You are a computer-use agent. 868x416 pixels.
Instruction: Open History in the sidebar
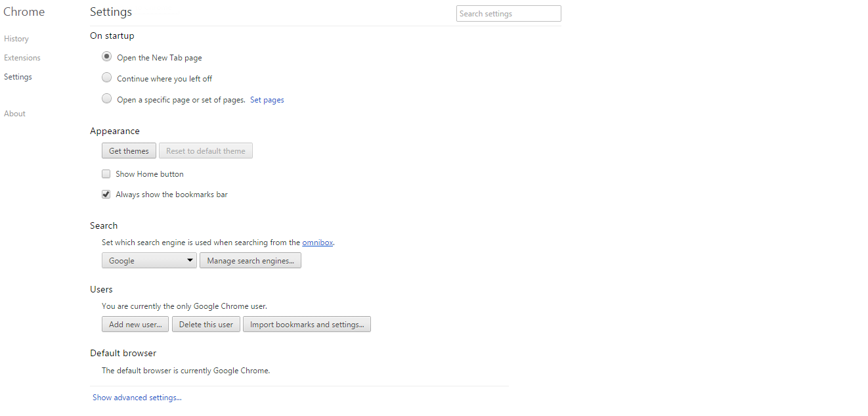point(16,39)
